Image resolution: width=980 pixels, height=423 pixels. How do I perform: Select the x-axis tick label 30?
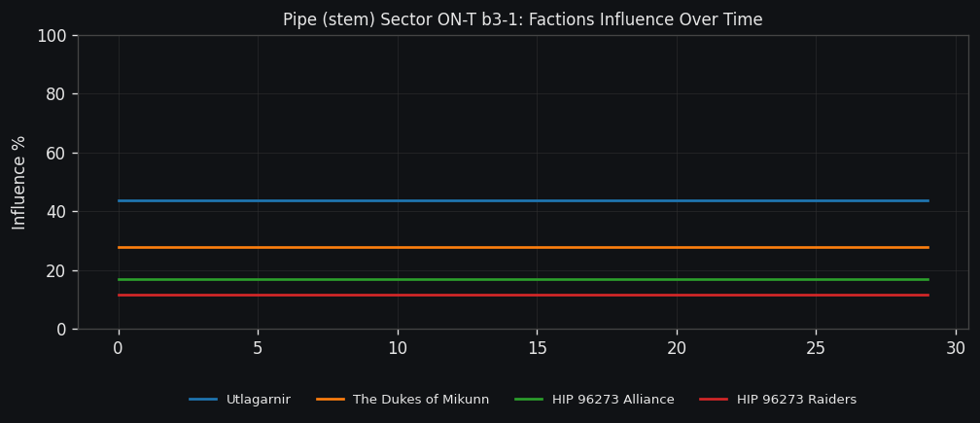956,348
